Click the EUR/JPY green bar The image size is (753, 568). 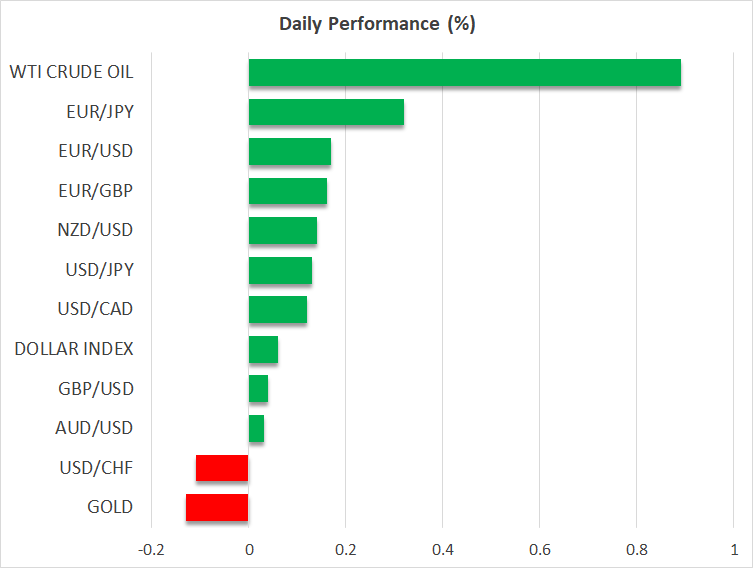326,112
